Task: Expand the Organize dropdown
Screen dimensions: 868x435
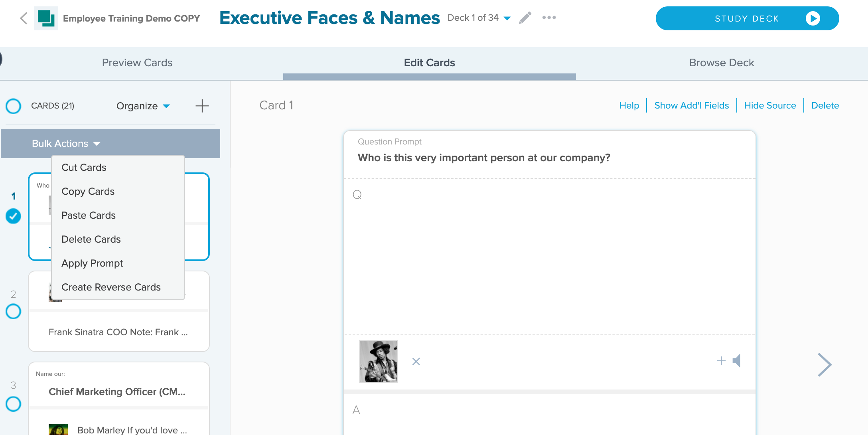Action: 143,106
